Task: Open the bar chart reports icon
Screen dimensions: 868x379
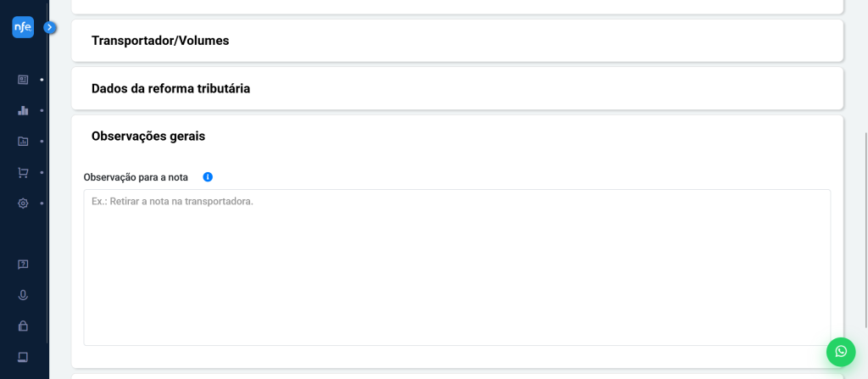Action: (x=23, y=110)
